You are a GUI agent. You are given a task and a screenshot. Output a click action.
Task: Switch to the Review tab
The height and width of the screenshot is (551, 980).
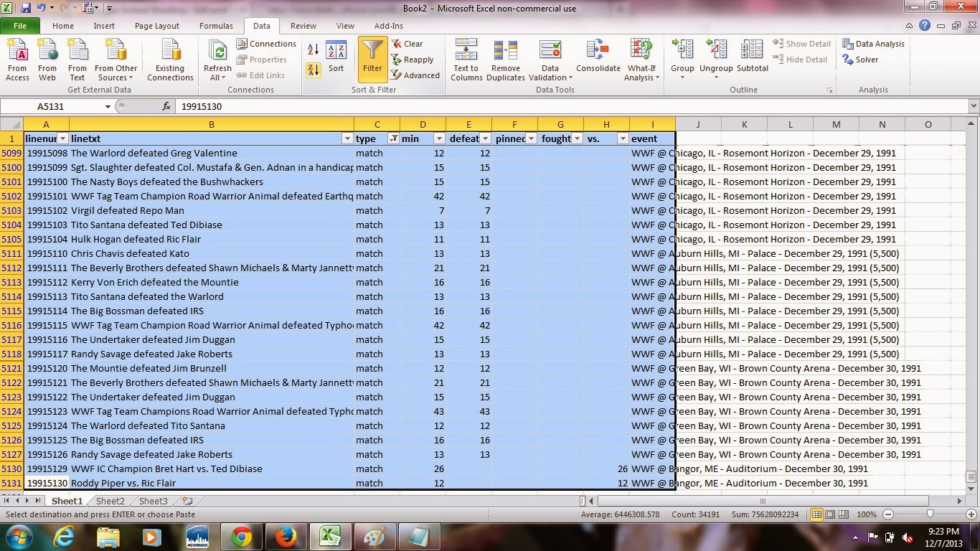[303, 26]
